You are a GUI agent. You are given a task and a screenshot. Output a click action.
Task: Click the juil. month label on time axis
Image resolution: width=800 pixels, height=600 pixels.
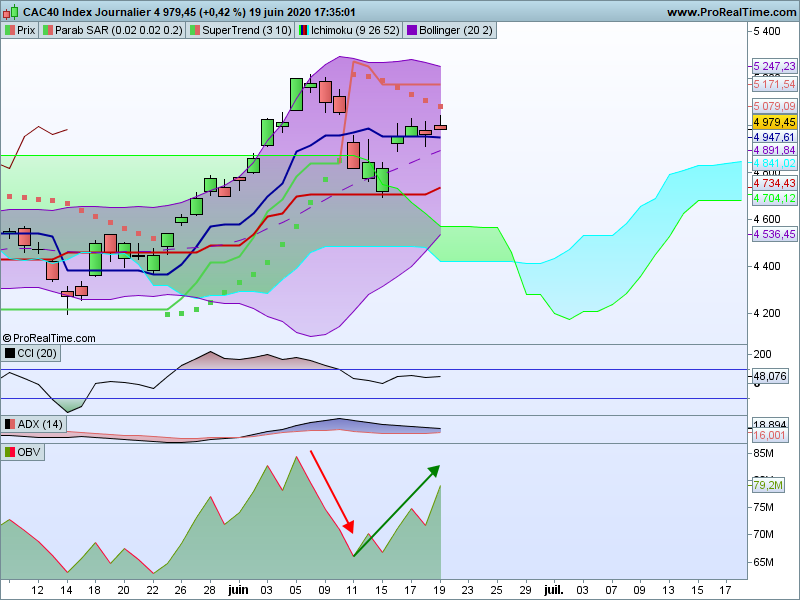(554, 590)
